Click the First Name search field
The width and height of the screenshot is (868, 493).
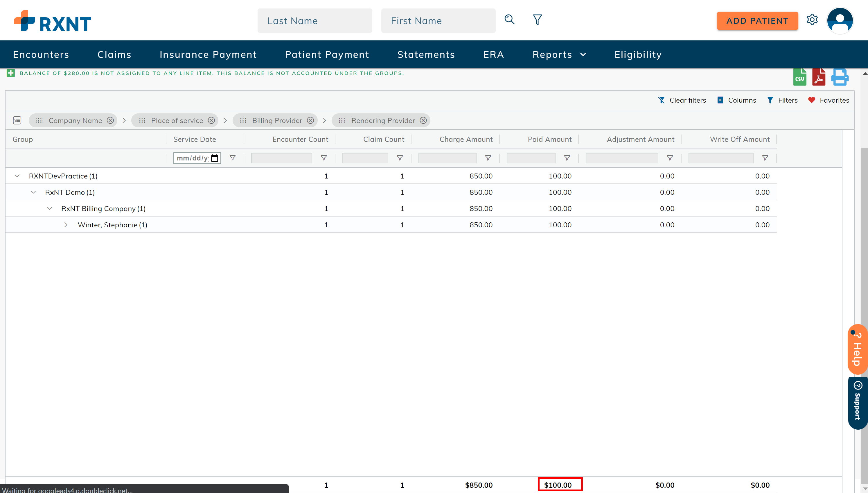[438, 21]
